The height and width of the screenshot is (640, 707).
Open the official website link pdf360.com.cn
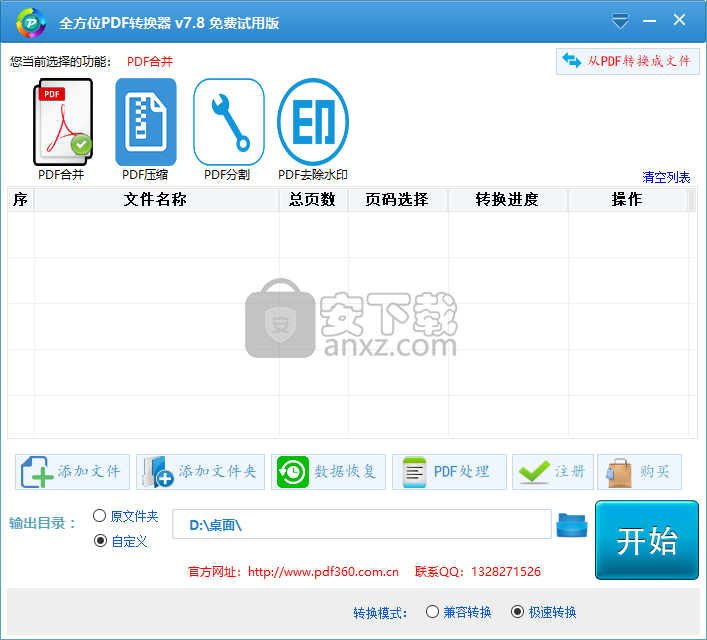click(x=323, y=572)
